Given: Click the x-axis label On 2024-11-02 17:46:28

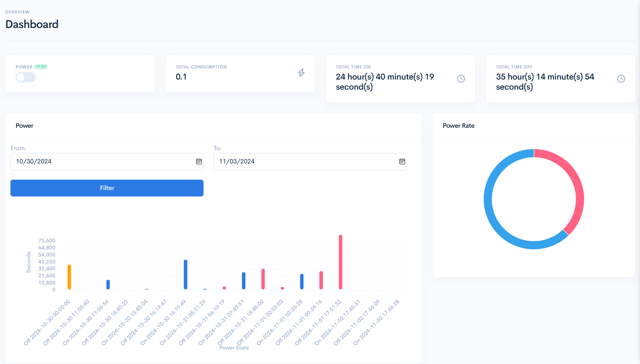Looking at the screenshot, I should pos(376,323).
